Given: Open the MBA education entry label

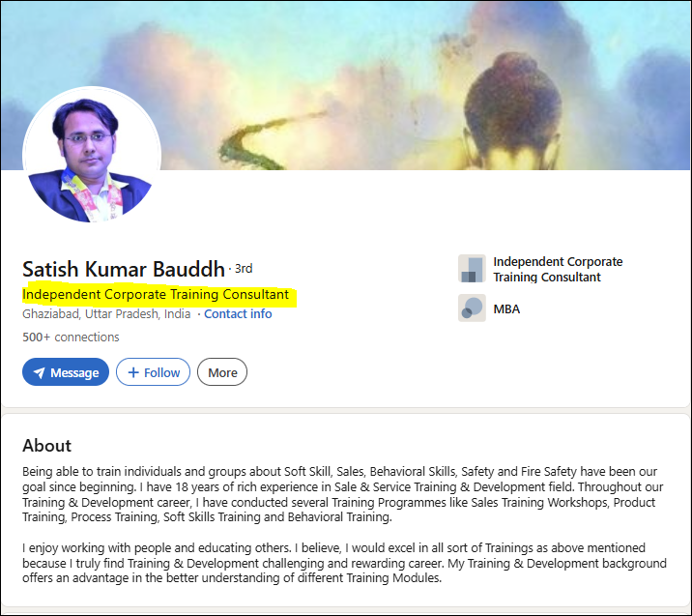Looking at the screenshot, I should [x=506, y=309].
